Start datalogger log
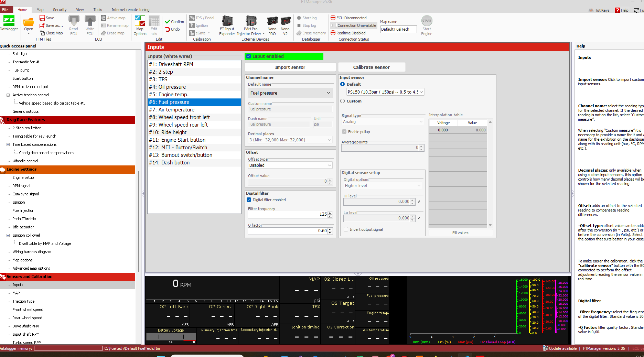Image resolution: width=644 pixels, height=357 pixels. click(x=307, y=18)
